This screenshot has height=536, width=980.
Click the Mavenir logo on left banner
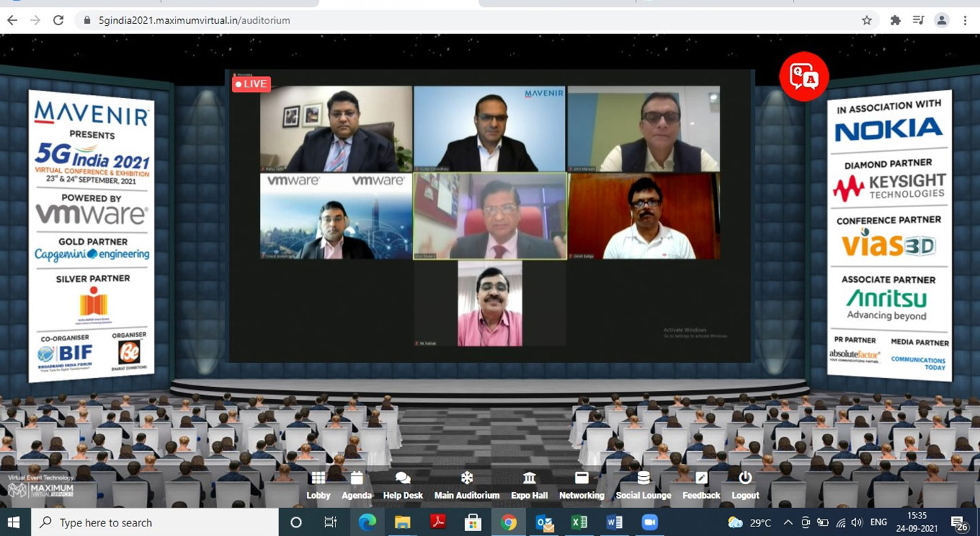(91, 113)
